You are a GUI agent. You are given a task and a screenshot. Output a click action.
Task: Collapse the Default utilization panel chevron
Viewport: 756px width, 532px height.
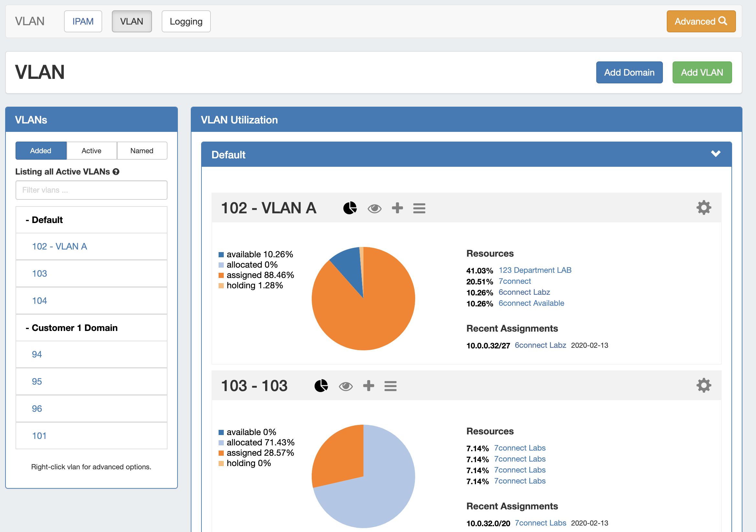pos(715,154)
